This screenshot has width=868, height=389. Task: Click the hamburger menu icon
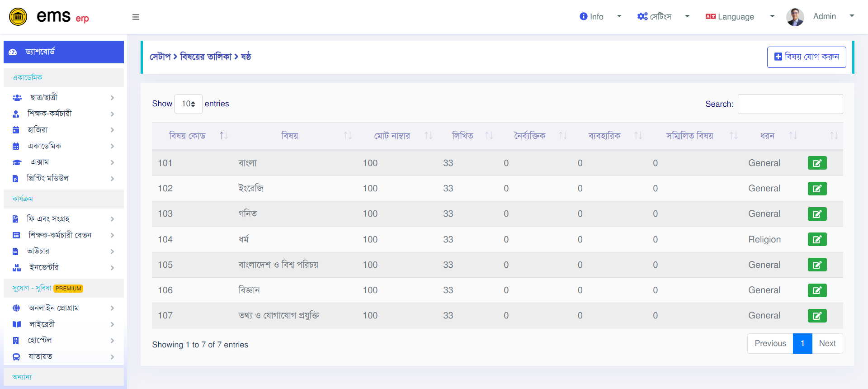[x=136, y=17]
